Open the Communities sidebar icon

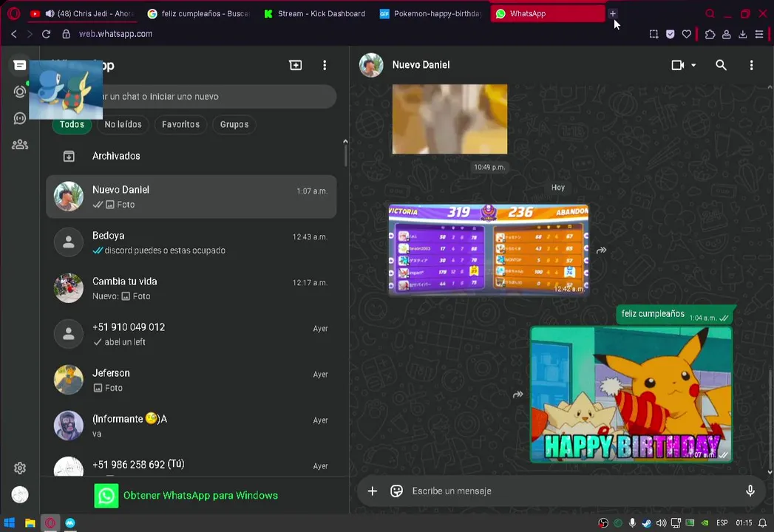[x=20, y=145]
